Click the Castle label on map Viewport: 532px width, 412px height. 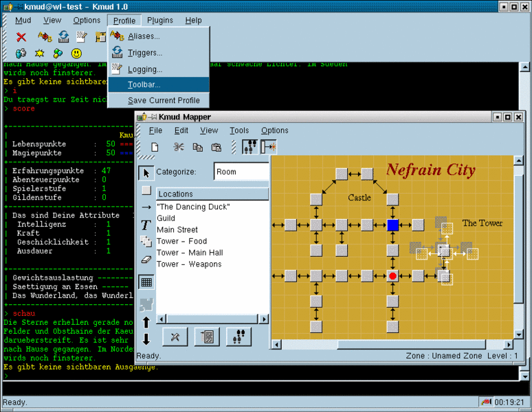pos(359,198)
